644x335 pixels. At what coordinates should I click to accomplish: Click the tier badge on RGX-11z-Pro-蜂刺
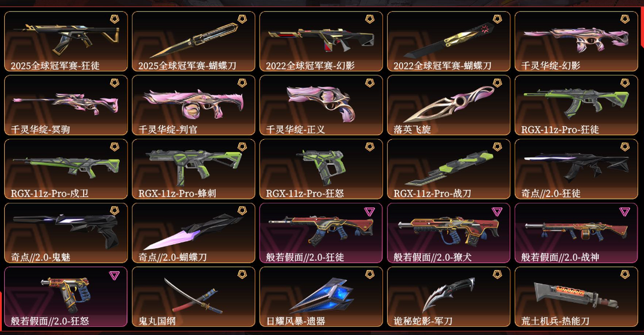242,147
